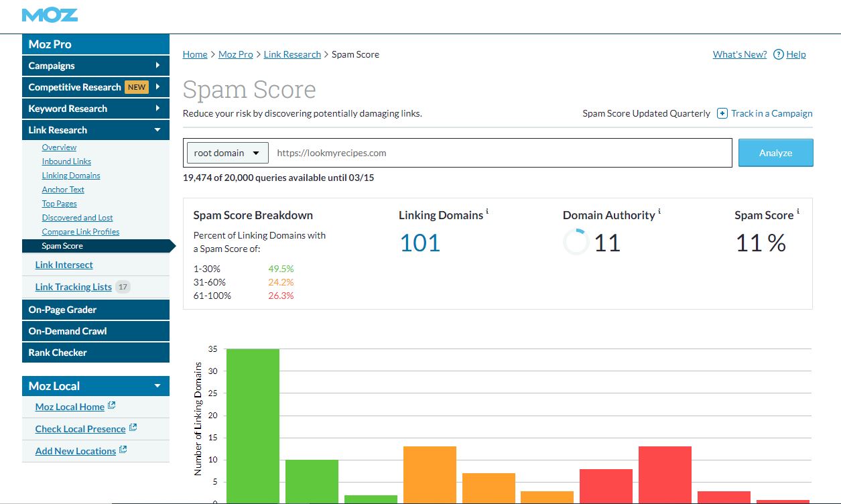Viewport: 841px width, 504px height.
Task: Click the external link icon beside Check Local Presence
Action: 132,428
